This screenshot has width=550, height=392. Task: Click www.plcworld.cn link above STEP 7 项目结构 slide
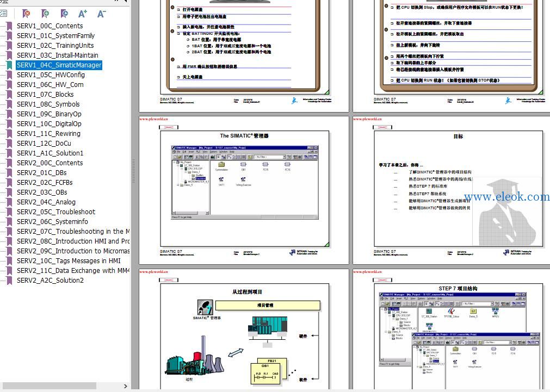(x=368, y=272)
